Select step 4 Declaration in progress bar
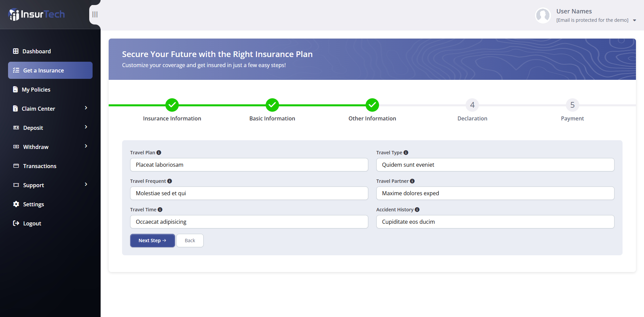The width and height of the screenshot is (644, 317). [x=472, y=105]
